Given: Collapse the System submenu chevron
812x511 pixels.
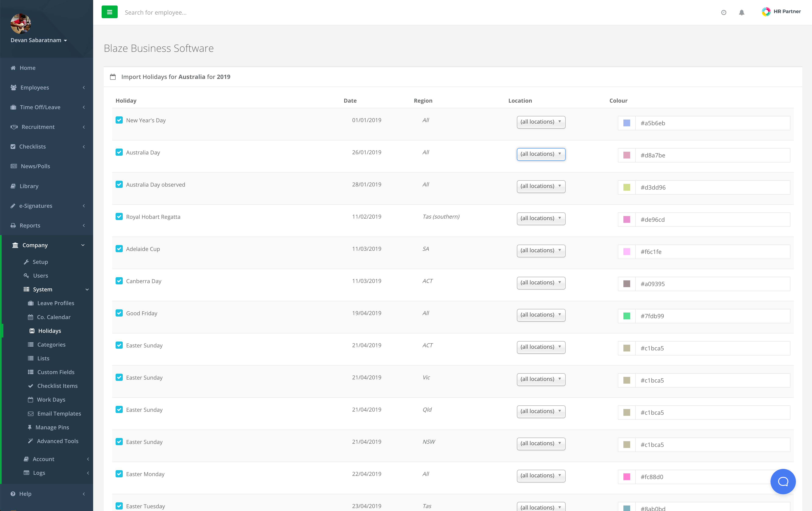Looking at the screenshot, I should [87, 289].
